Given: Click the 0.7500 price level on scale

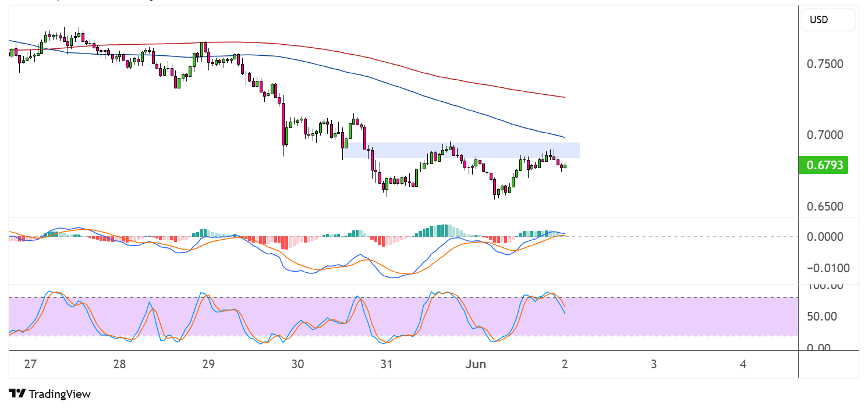Looking at the screenshot, I should click(x=826, y=63).
